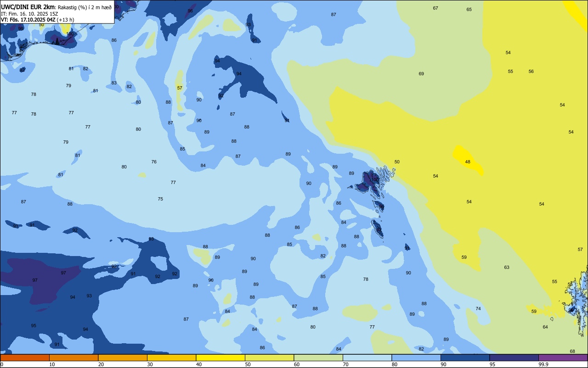
Task: Click the humidity value 65 on the map
Action: pyautogui.click(x=469, y=10)
